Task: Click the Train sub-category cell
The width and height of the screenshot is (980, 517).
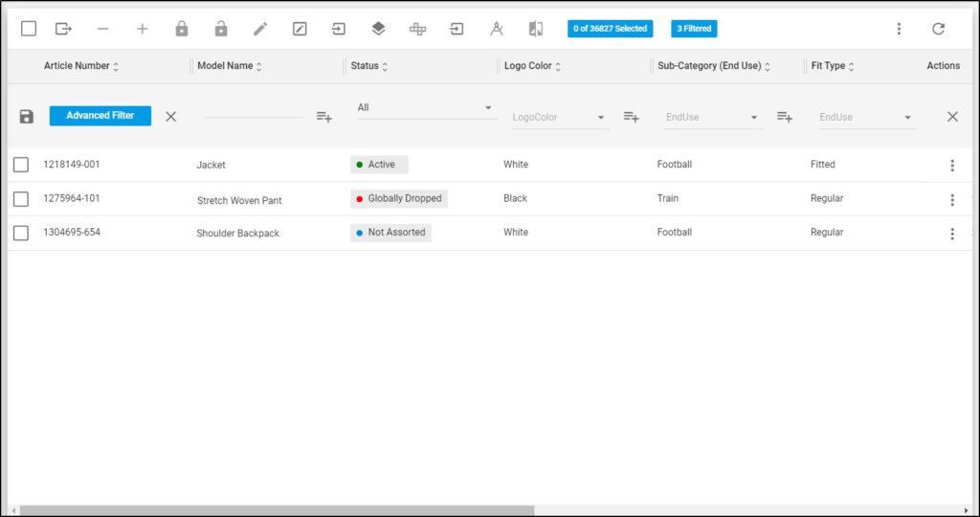Action: point(667,198)
